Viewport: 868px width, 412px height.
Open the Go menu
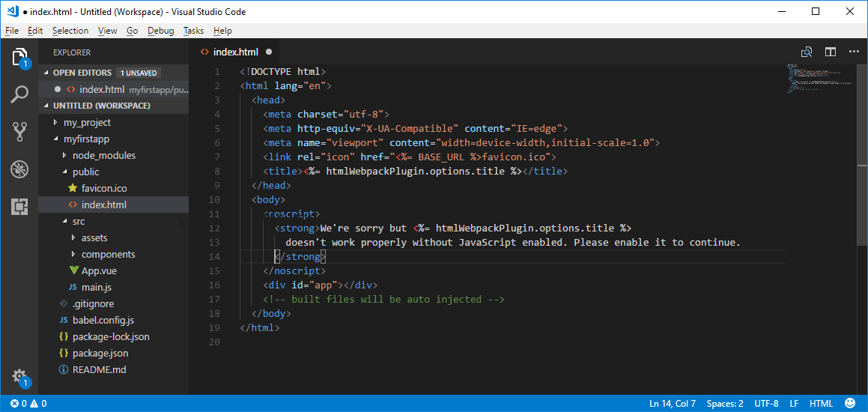(x=132, y=31)
